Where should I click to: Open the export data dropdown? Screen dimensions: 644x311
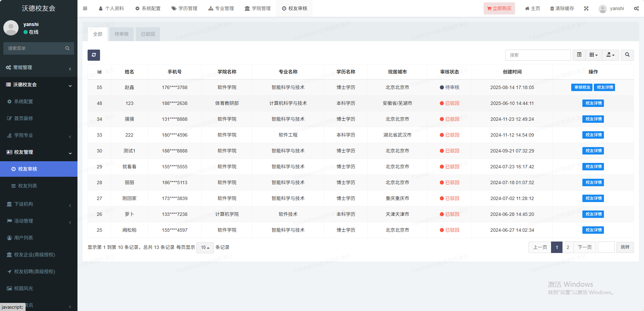[610, 55]
